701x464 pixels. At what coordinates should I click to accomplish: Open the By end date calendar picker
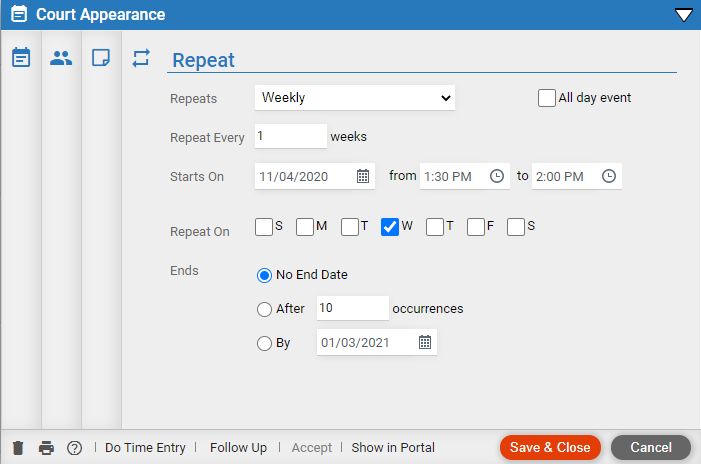pos(425,342)
